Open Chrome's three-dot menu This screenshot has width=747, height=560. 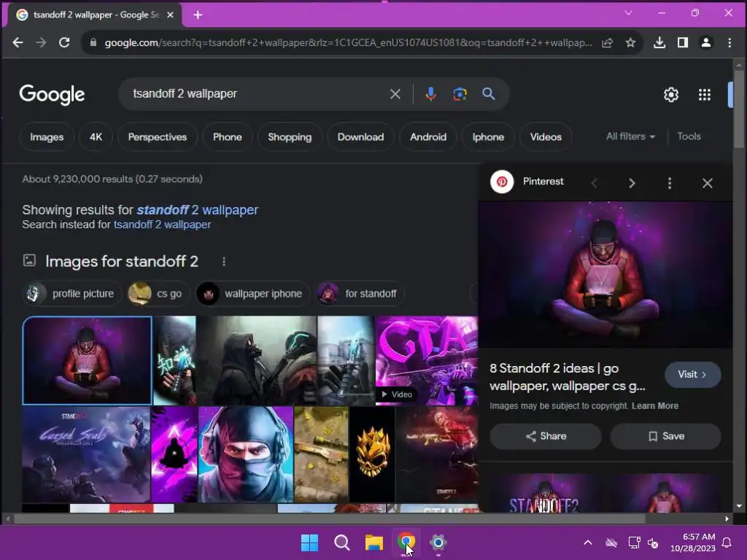coord(729,42)
